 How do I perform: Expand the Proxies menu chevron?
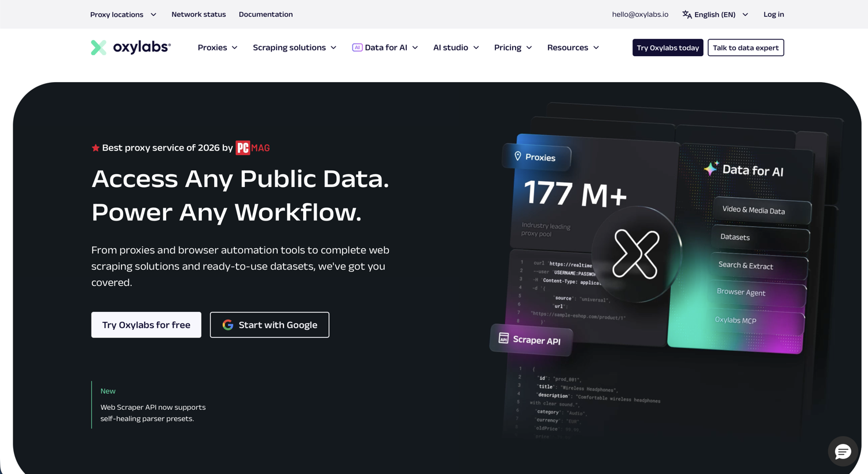click(234, 47)
